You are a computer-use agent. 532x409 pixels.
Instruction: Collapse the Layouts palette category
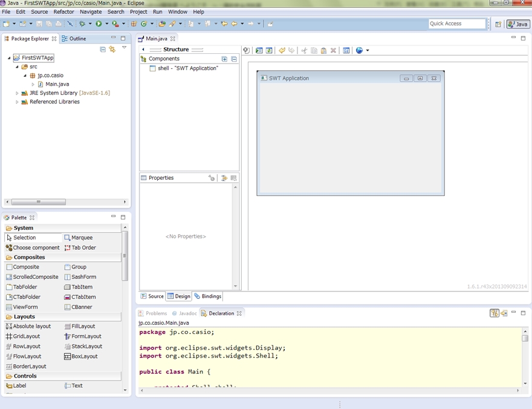pyautogui.click(x=24, y=316)
